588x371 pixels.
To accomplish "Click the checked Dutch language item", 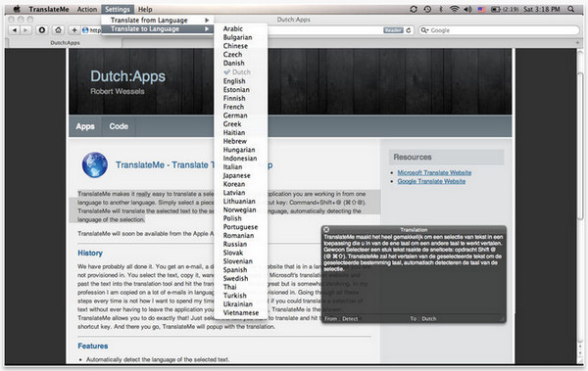I will click(240, 72).
